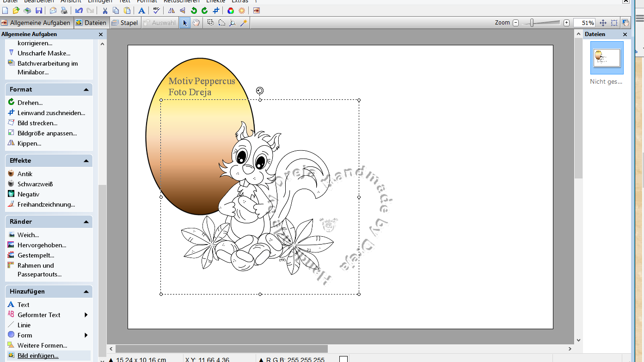This screenshot has width=644, height=362.
Task: Undo the last action with the blue arrow
Action: tap(79, 11)
